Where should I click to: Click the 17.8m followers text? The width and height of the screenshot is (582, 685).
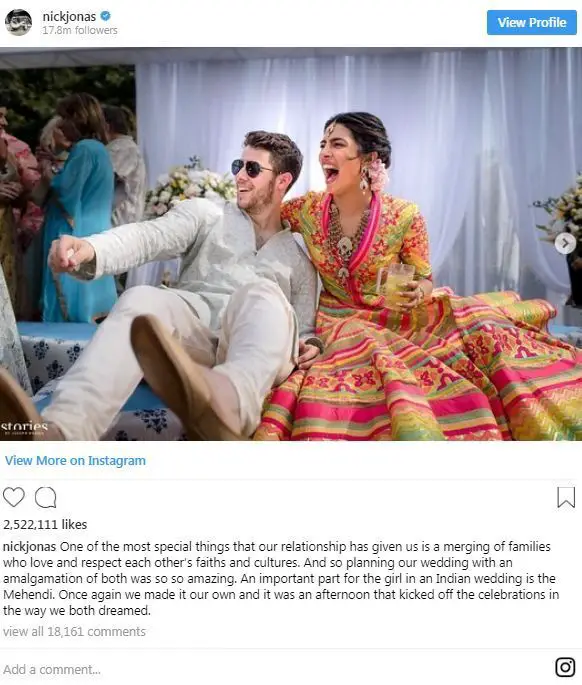[80, 30]
